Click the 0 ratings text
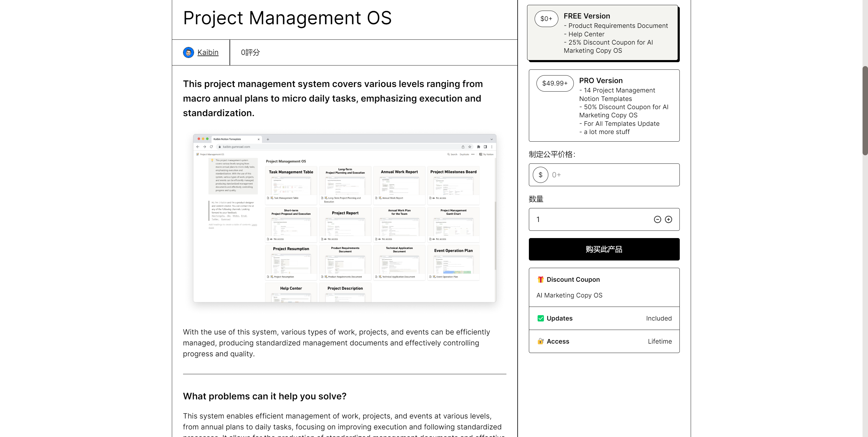This screenshot has height=437, width=868. 250,52
